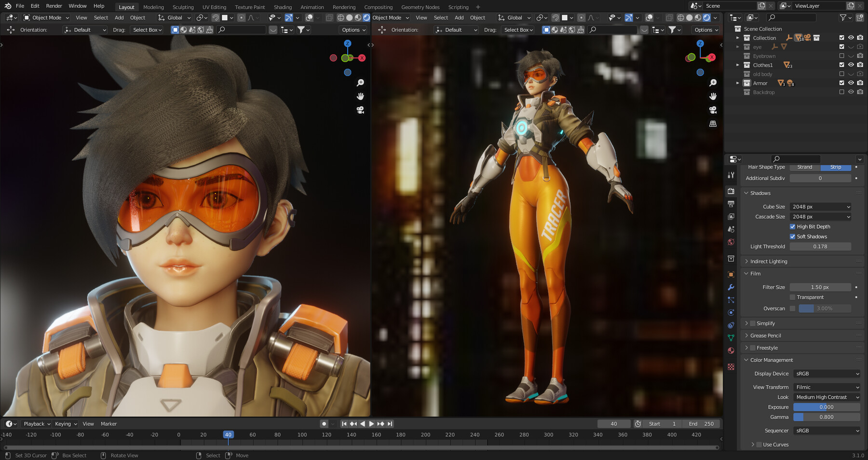Switch to the Geometry Nodes workspace tab
The image size is (868, 460).
click(420, 7)
